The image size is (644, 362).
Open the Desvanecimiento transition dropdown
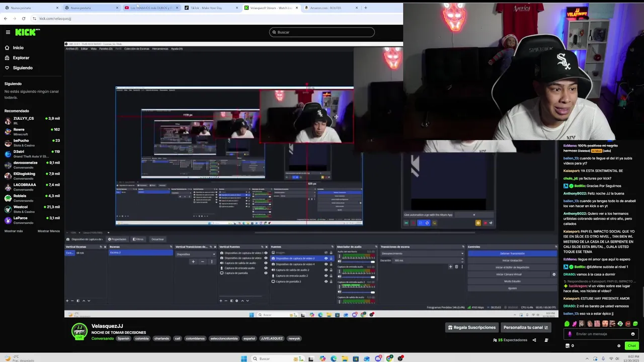point(423,253)
